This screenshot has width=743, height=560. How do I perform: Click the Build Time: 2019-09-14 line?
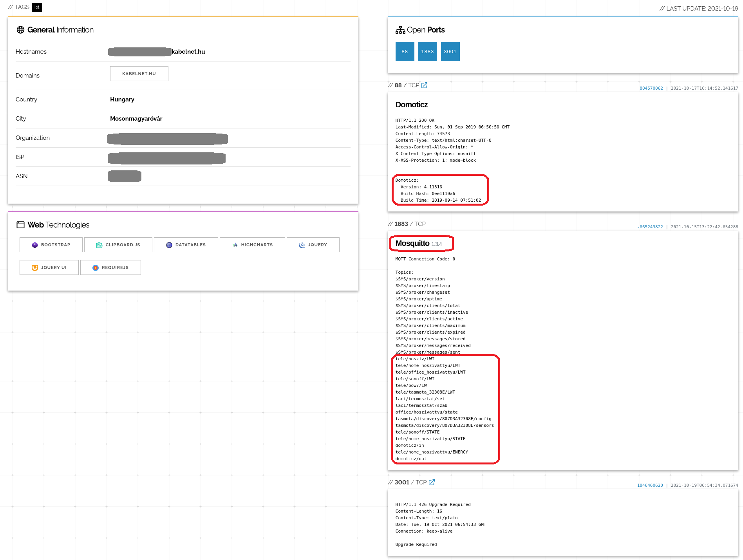(x=441, y=200)
